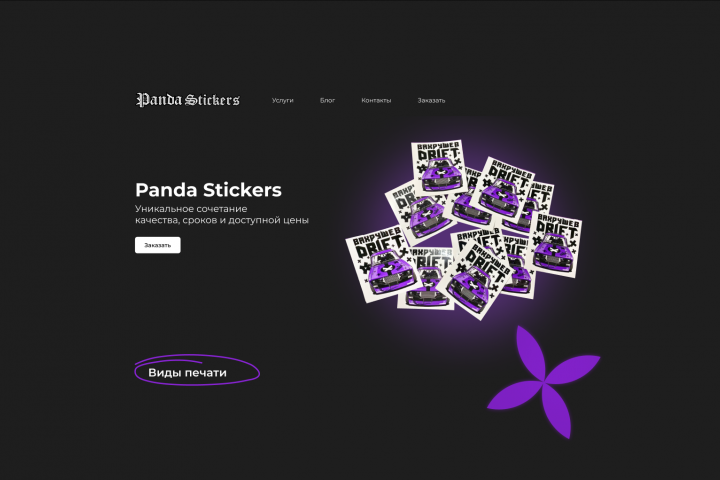The width and height of the screenshot is (720, 480).
Task: Select Заказать in the top navigation
Action: click(x=431, y=100)
